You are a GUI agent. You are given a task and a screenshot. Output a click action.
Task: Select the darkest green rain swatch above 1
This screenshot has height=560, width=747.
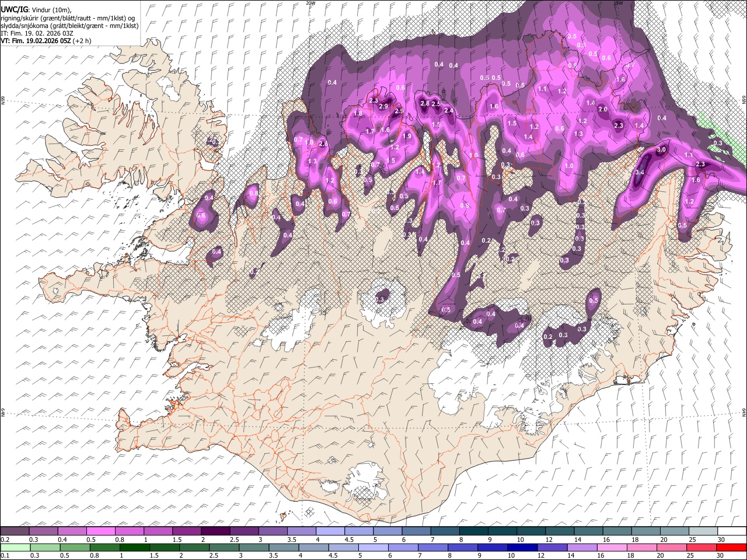135,547
